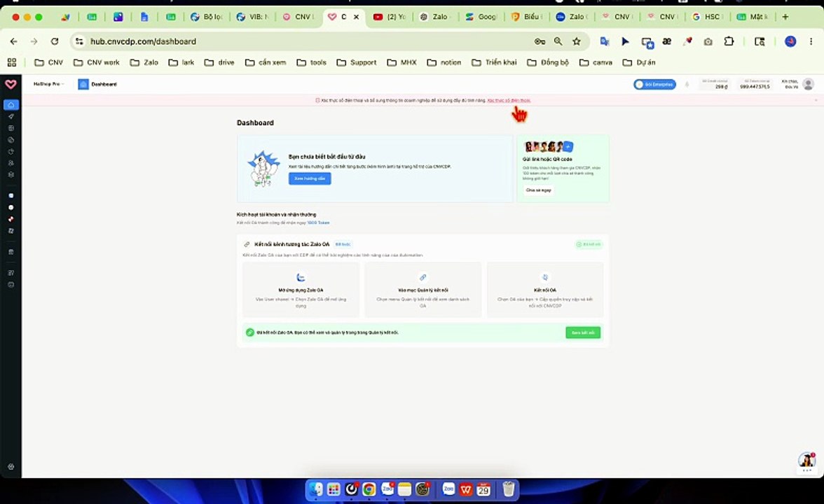Open Chrome three-dot menu
The width and height of the screenshot is (824, 504).
coord(811,41)
